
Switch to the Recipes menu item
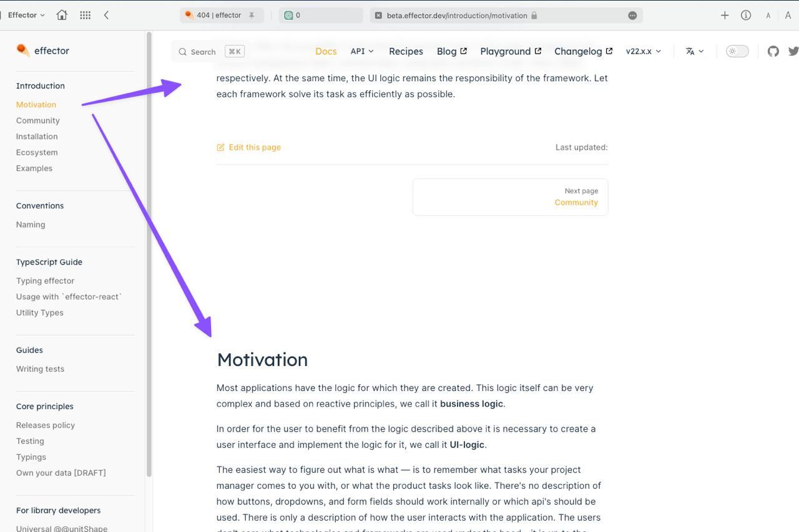[x=406, y=51]
